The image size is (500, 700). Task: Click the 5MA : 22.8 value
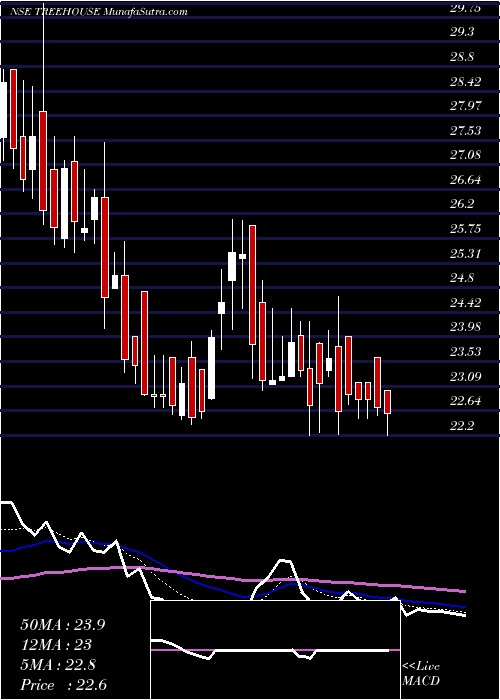(x=59, y=665)
